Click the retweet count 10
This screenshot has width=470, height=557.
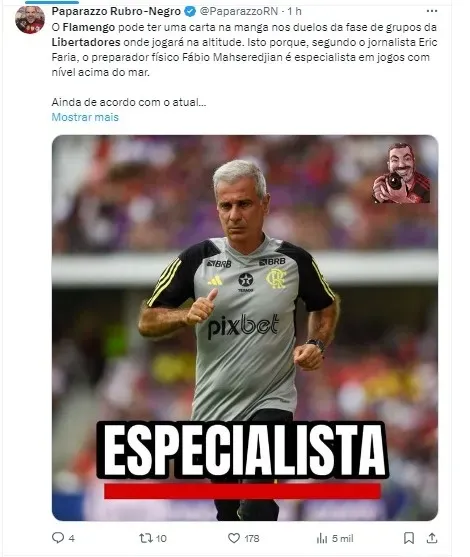[161, 539]
